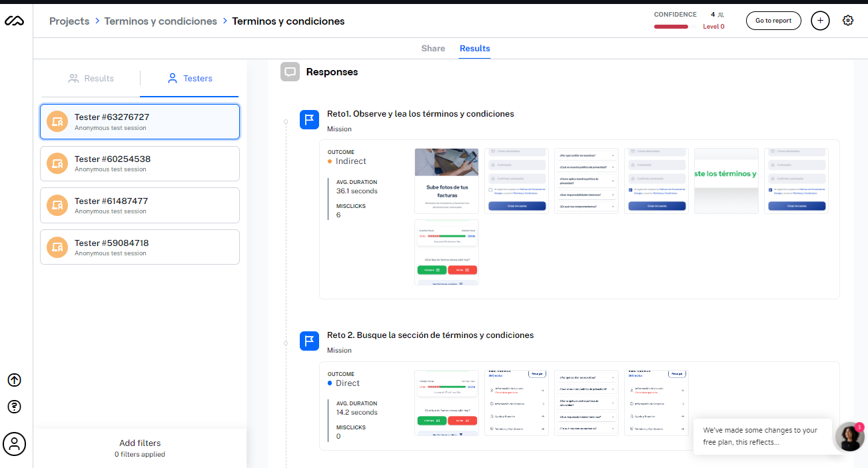This screenshot has height=468, width=868.
Task: Open first Terminos y condiciones breadcrumb link
Action: tap(161, 21)
